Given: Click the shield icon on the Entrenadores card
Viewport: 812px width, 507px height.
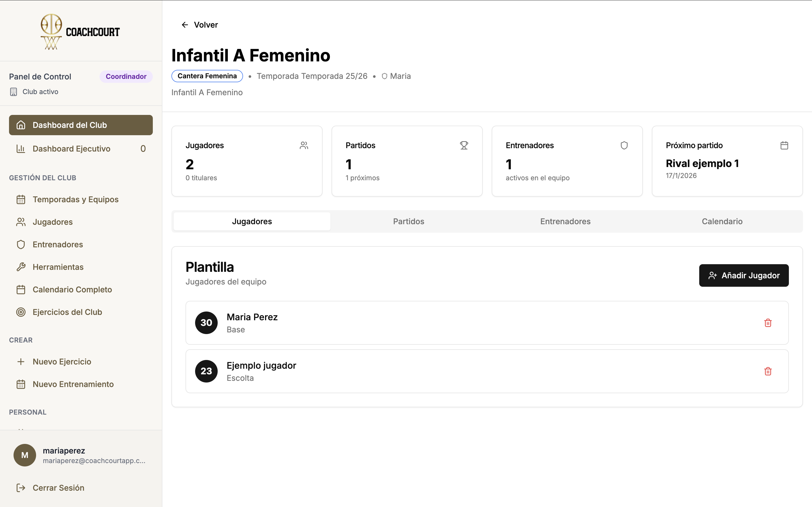Looking at the screenshot, I should coord(624,145).
